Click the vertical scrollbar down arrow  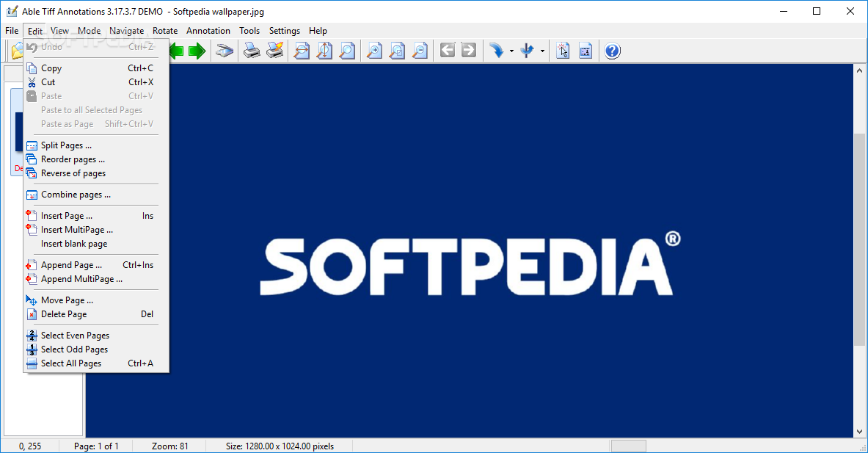[x=859, y=432]
